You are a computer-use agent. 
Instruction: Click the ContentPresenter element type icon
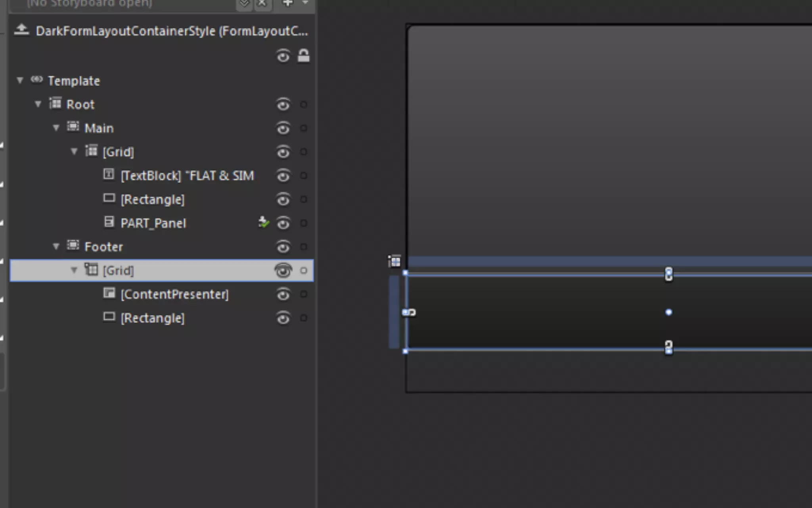click(x=109, y=293)
